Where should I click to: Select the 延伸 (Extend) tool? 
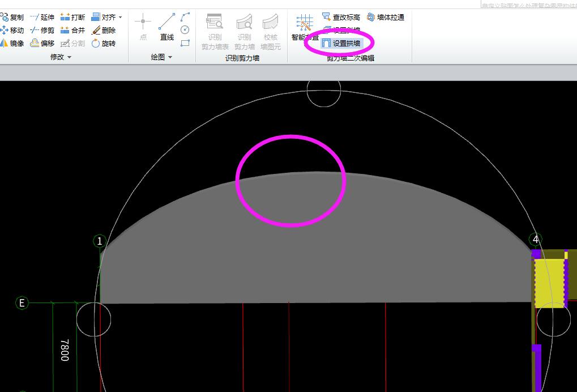42,17
